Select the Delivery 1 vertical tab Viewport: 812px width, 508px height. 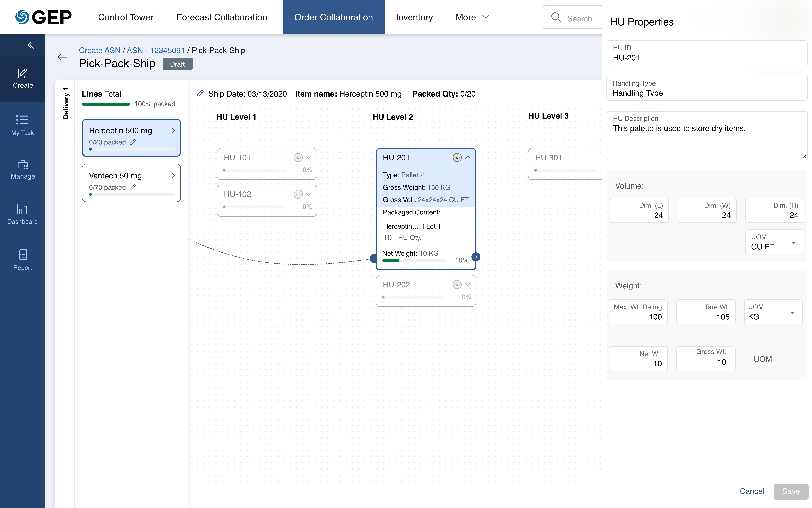pos(66,103)
